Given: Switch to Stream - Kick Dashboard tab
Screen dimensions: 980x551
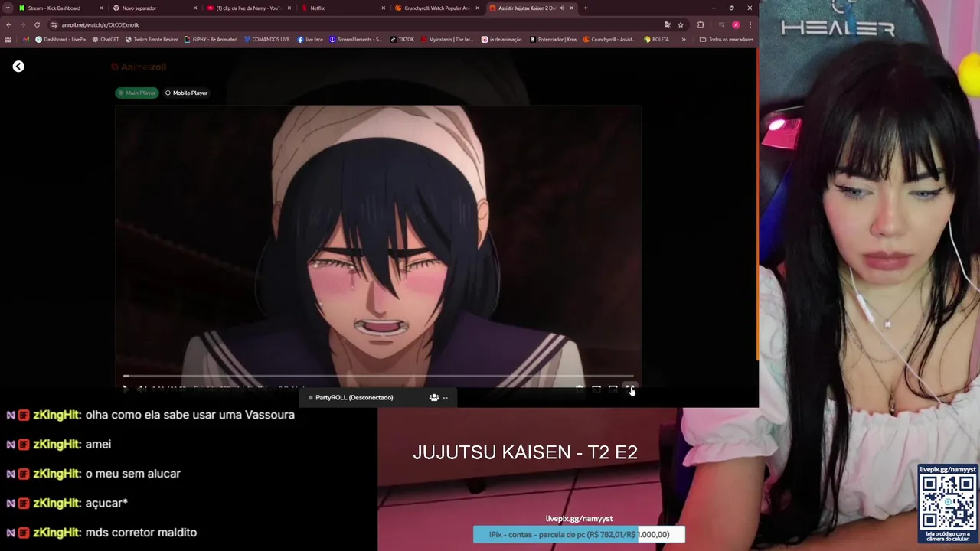Looking at the screenshot, I should click(x=60, y=8).
